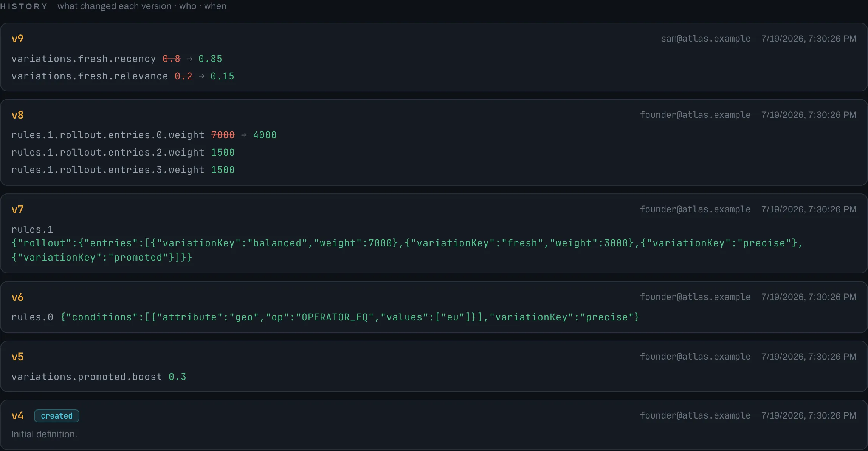
Task: Click the struck-through old value 0.2
Action: (183, 76)
